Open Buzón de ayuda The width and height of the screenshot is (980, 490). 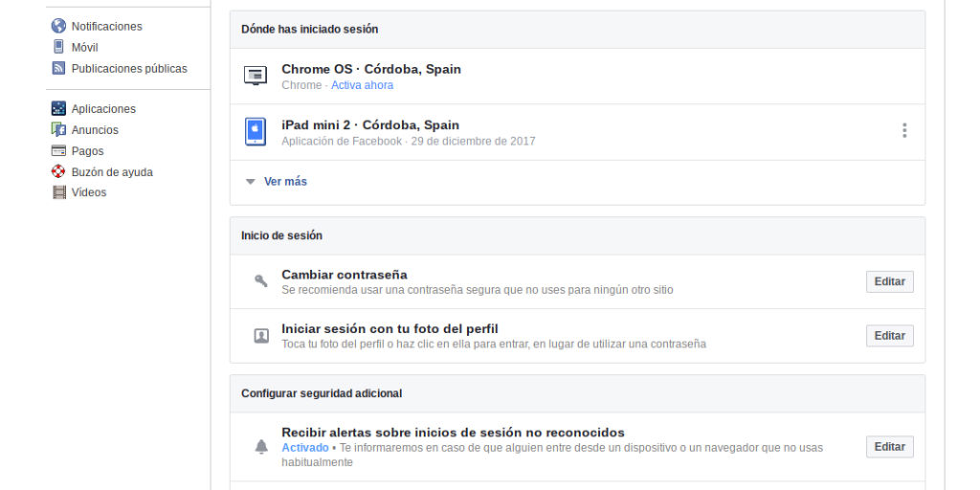[x=113, y=172]
